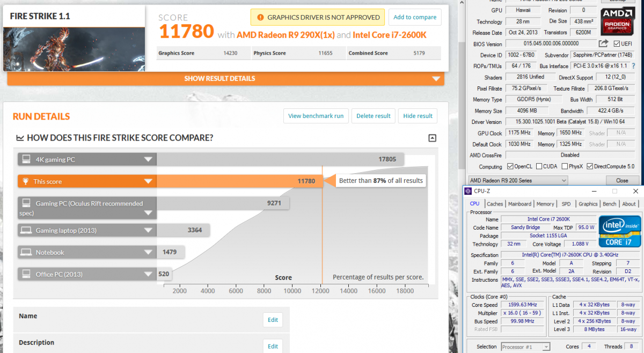Viewport: 644px width, 353px height.
Task: Click the Graphics Score 14230 value
Action: click(x=230, y=53)
